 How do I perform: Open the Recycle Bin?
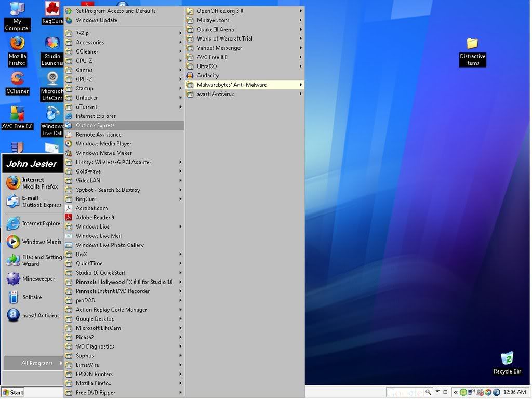pos(507,363)
